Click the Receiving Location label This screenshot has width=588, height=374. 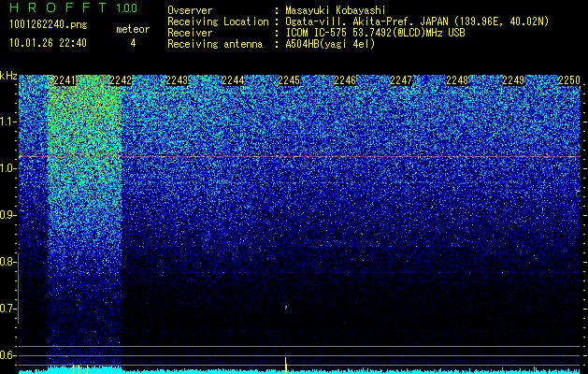(x=218, y=22)
